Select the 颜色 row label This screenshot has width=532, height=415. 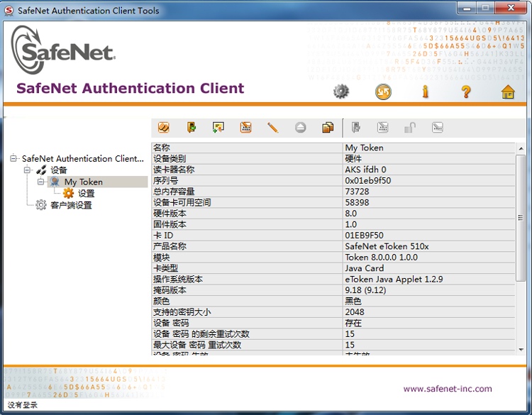point(162,301)
